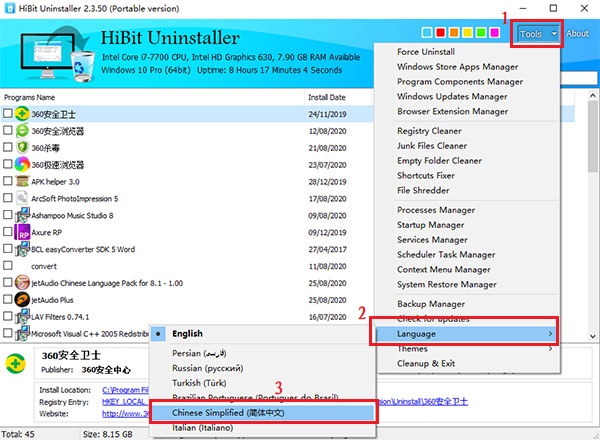Open Junk Files Cleaner
The width and height of the screenshot is (600, 440).
coord(432,146)
